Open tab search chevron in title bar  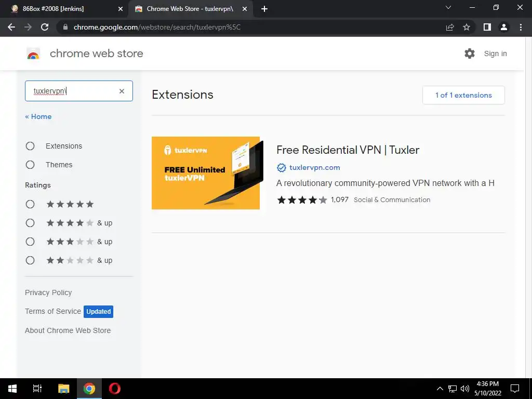click(x=448, y=7)
